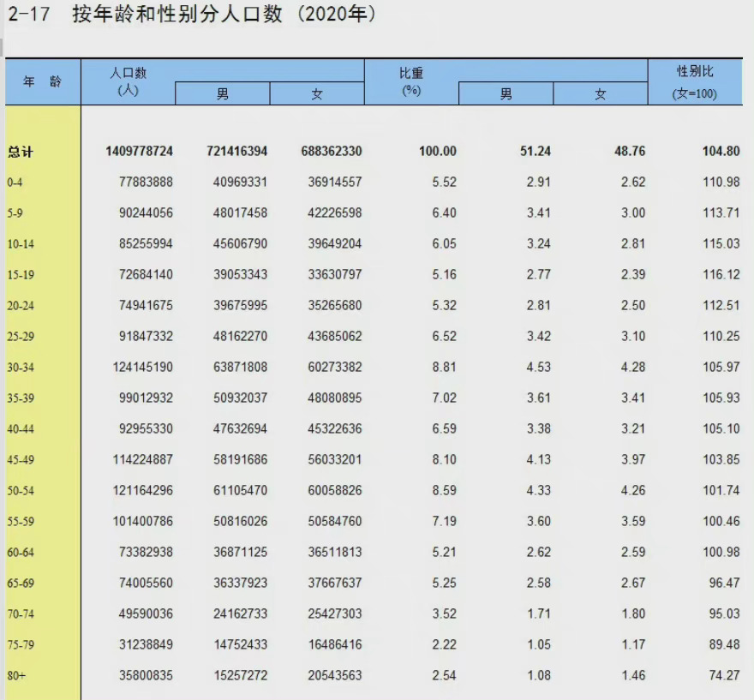Click the proportion value 7.19
The width and height of the screenshot is (754, 700).
pos(444,521)
